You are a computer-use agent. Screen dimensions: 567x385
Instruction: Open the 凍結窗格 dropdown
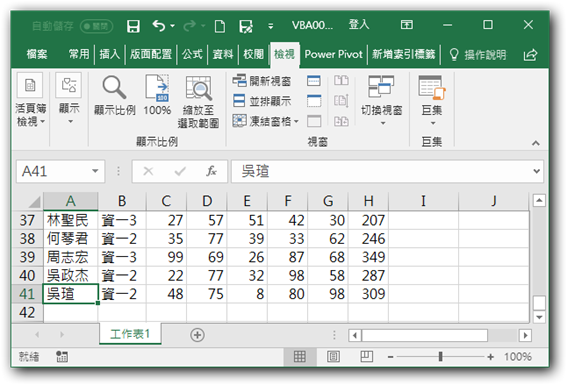coord(265,121)
